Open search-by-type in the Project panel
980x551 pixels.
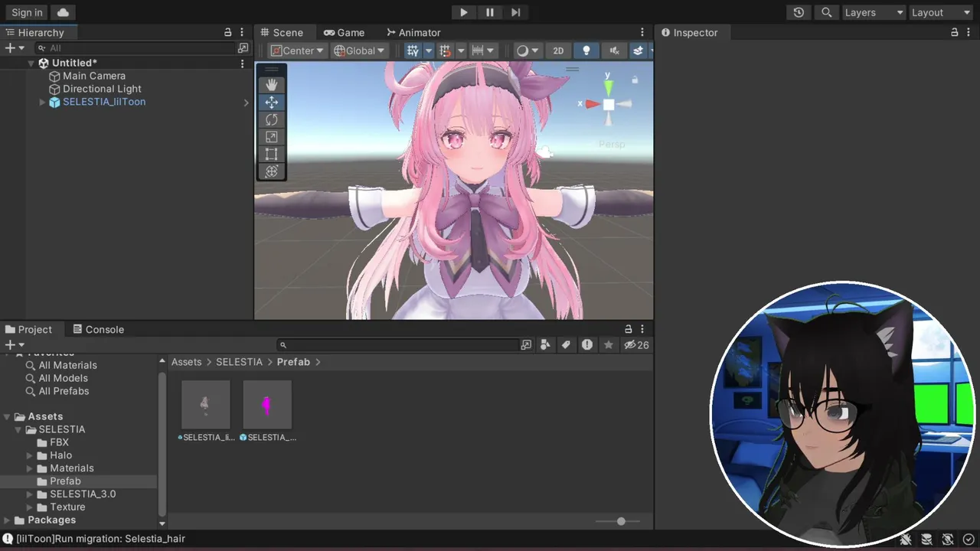pyautogui.click(x=545, y=345)
